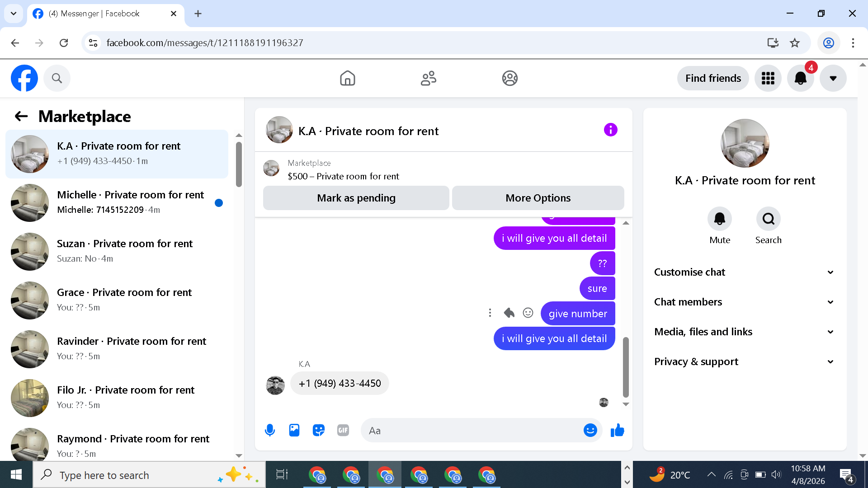Open the GIF picker icon
The width and height of the screenshot is (868, 488).
pyautogui.click(x=343, y=430)
